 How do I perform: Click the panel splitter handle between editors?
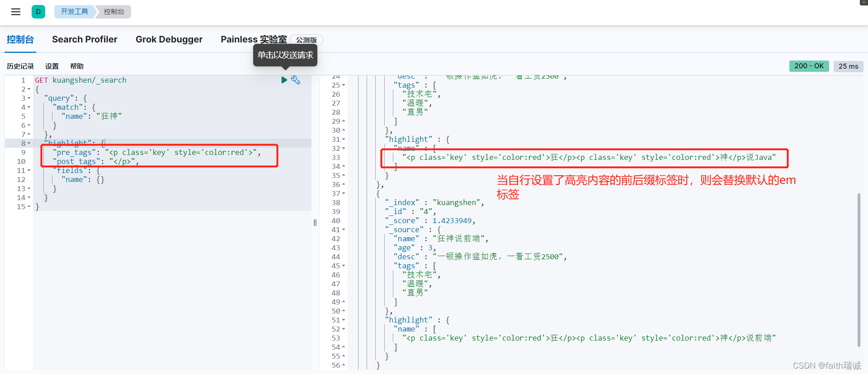[x=315, y=223]
